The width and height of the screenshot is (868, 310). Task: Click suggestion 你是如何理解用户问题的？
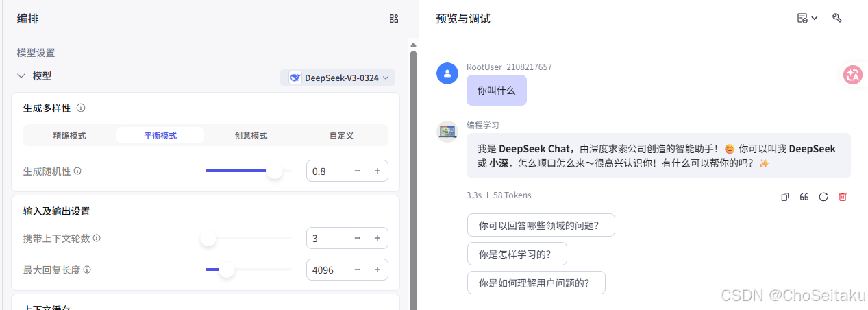tap(536, 283)
